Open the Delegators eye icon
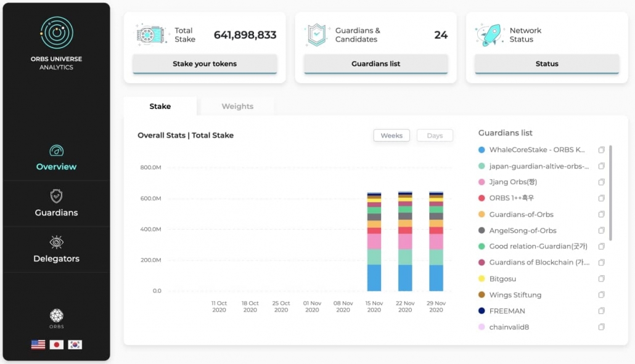Screen dimensions: 635x364 [x=56, y=242]
